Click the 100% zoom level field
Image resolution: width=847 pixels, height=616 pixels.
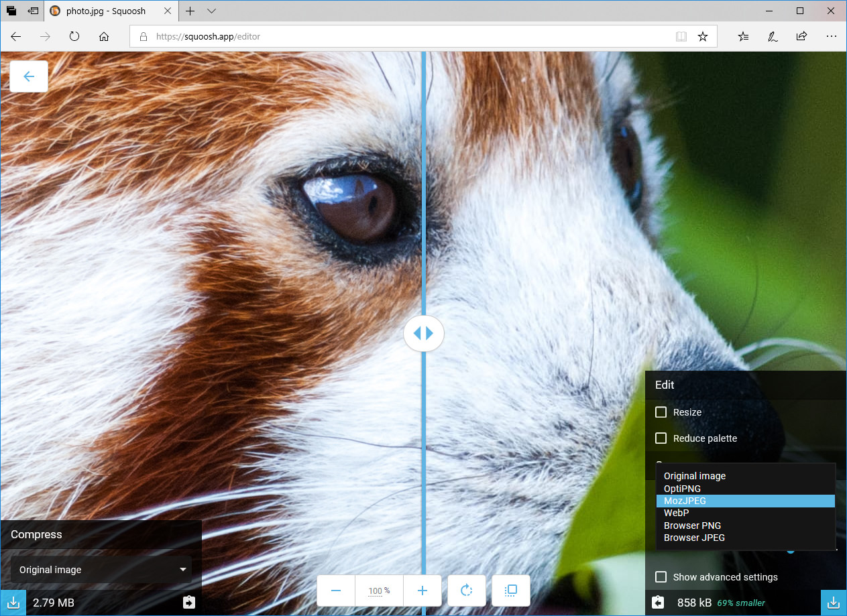point(379,591)
